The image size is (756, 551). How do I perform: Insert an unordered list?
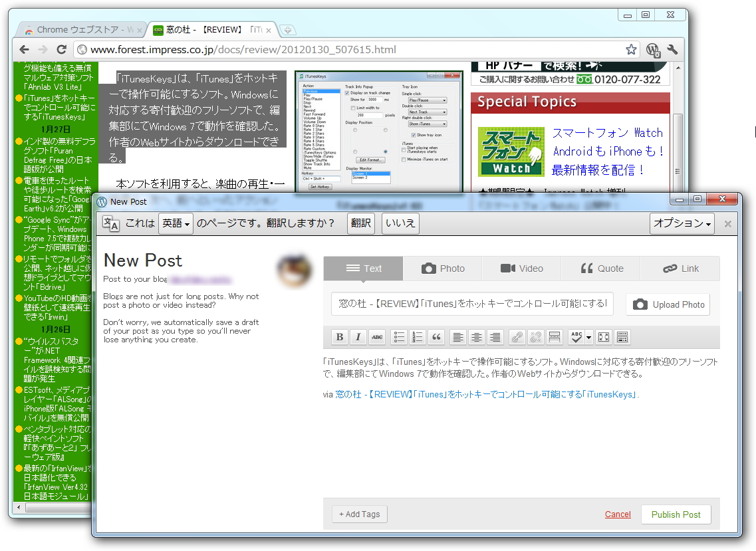pos(398,337)
